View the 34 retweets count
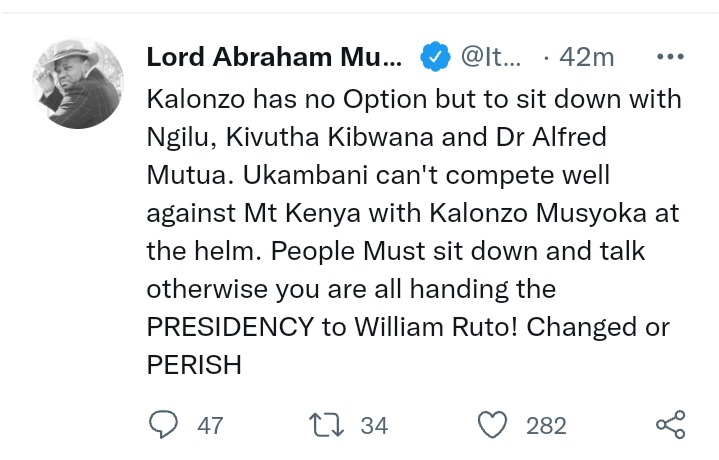The height and width of the screenshot is (460, 719). pyautogui.click(x=374, y=426)
